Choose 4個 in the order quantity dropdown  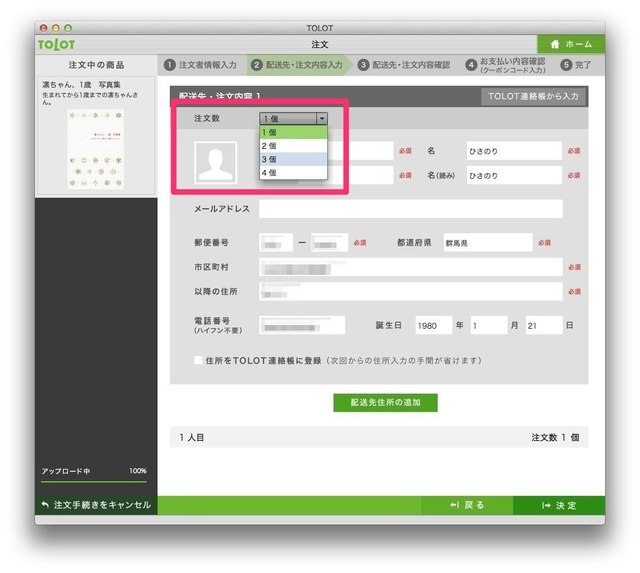tap(292, 173)
